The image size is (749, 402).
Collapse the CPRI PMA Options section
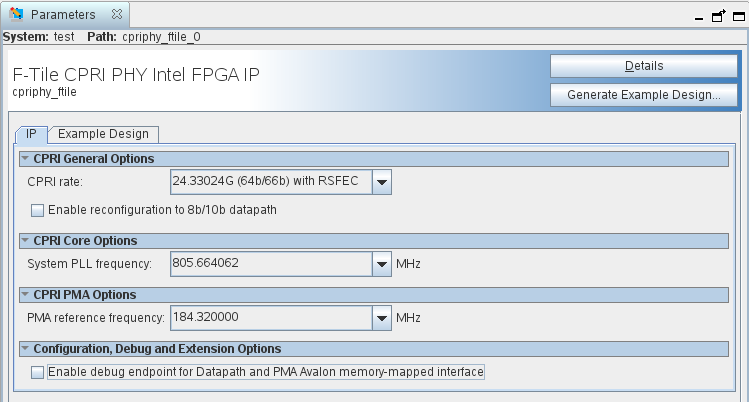(x=25, y=295)
